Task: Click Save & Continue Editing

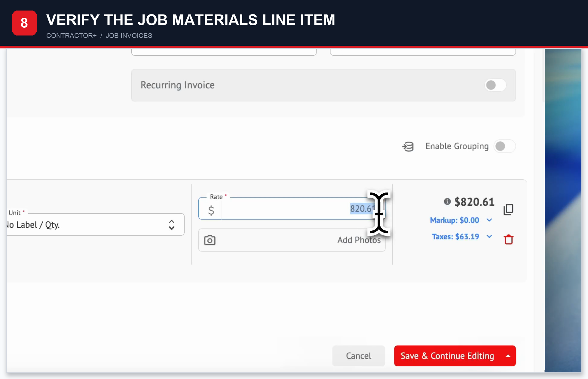Action: tap(447, 356)
